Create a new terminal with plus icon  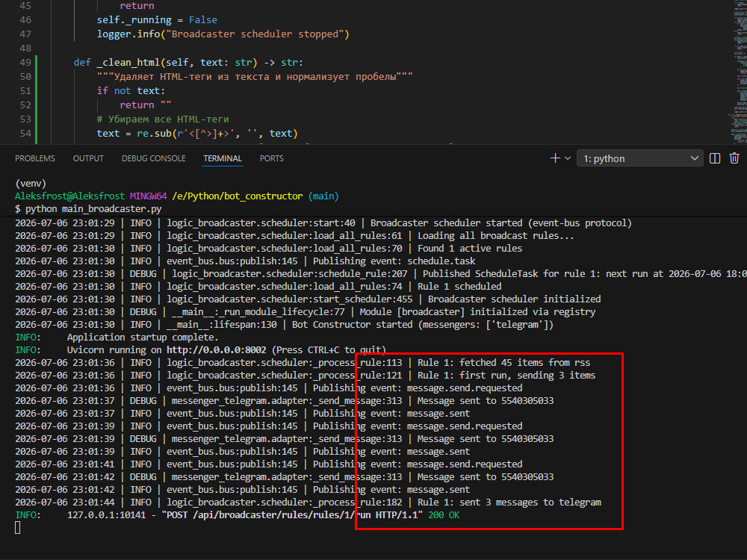[555, 158]
